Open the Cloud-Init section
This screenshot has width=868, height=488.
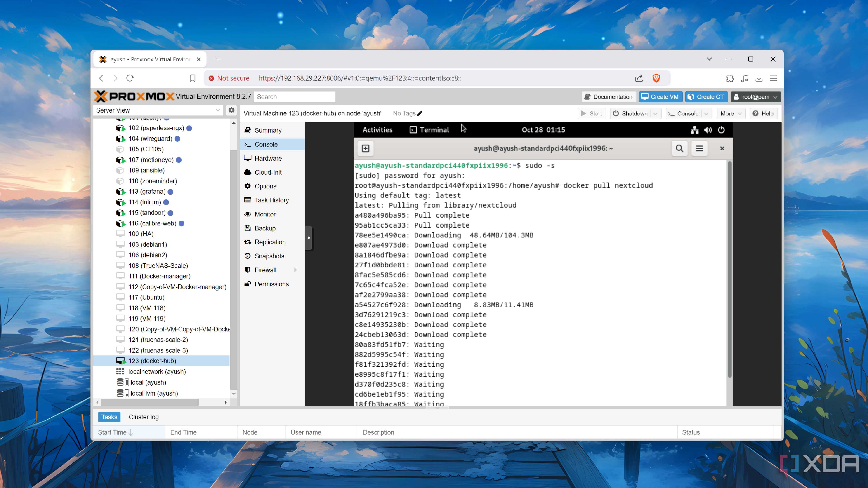[x=273, y=172]
